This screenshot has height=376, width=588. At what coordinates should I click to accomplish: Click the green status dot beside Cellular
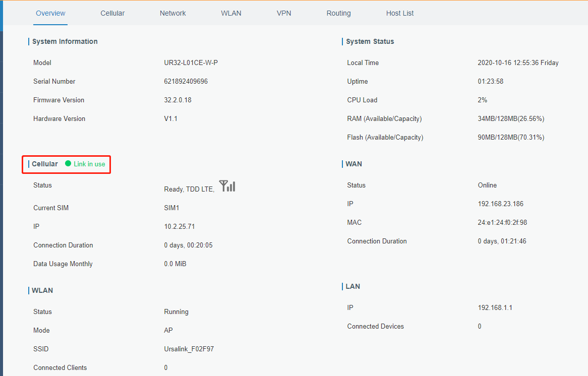click(x=68, y=164)
